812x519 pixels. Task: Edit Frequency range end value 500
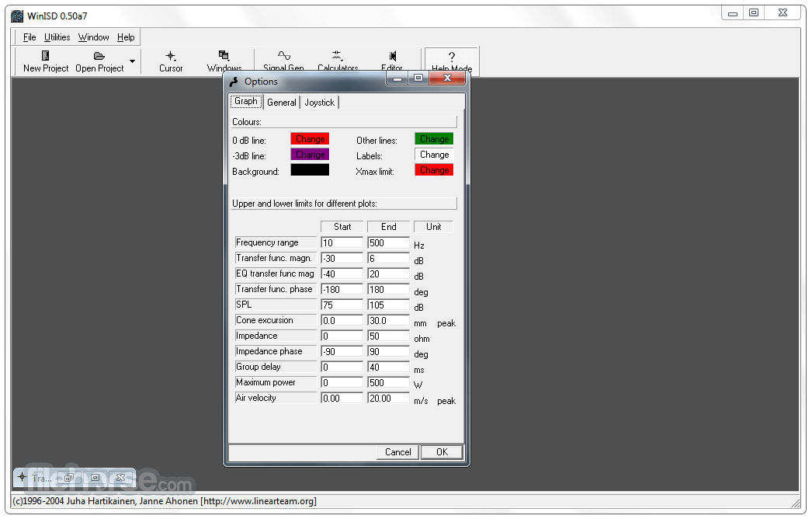pyautogui.click(x=388, y=242)
